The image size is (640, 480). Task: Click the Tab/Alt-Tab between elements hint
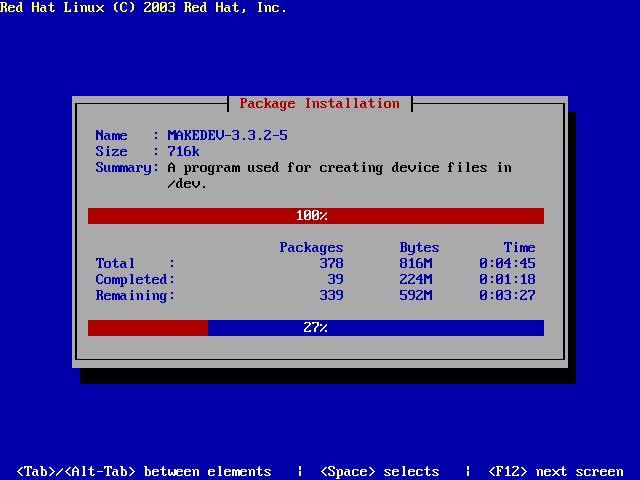(x=144, y=471)
